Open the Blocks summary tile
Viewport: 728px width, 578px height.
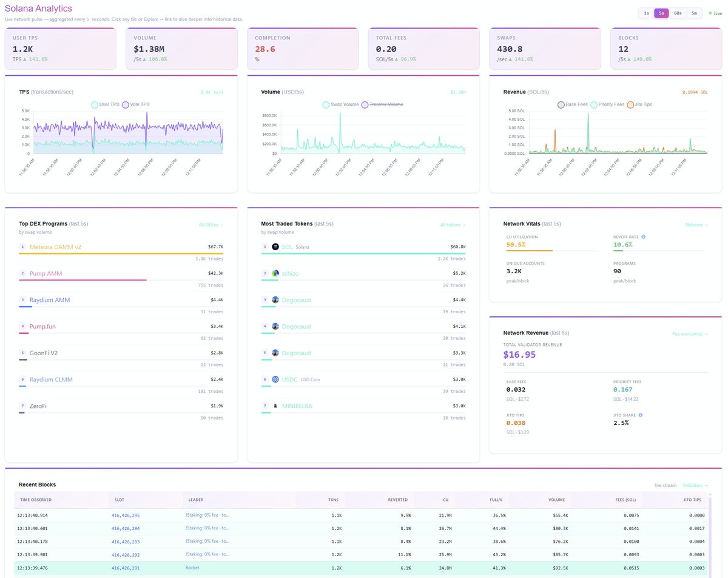[x=666, y=49]
